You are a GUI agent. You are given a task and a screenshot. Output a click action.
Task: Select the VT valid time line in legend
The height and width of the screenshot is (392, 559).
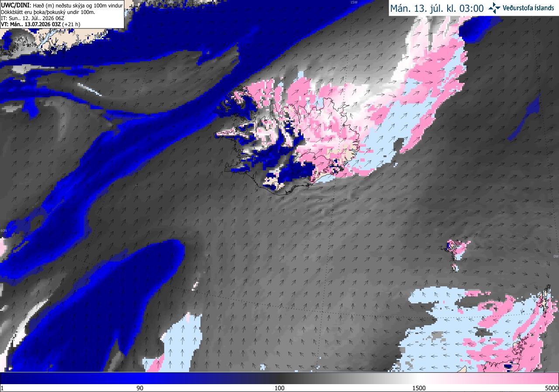[40, 24]
